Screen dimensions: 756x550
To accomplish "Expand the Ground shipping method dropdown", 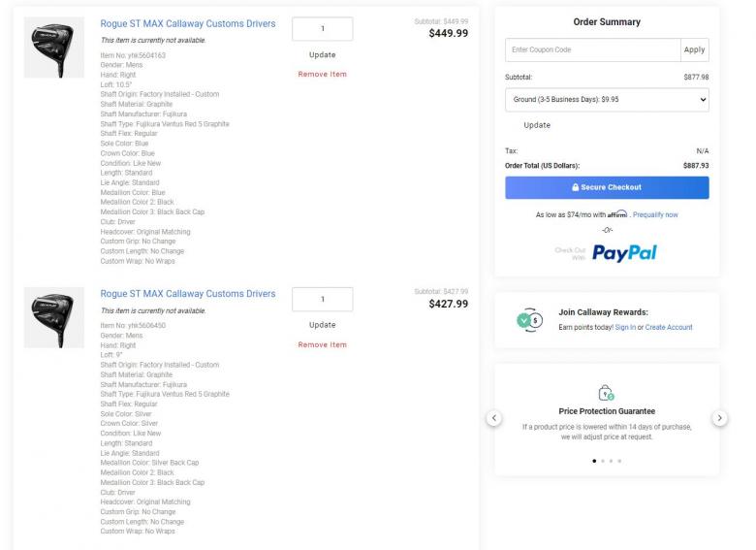I will [x=607, y=100].
